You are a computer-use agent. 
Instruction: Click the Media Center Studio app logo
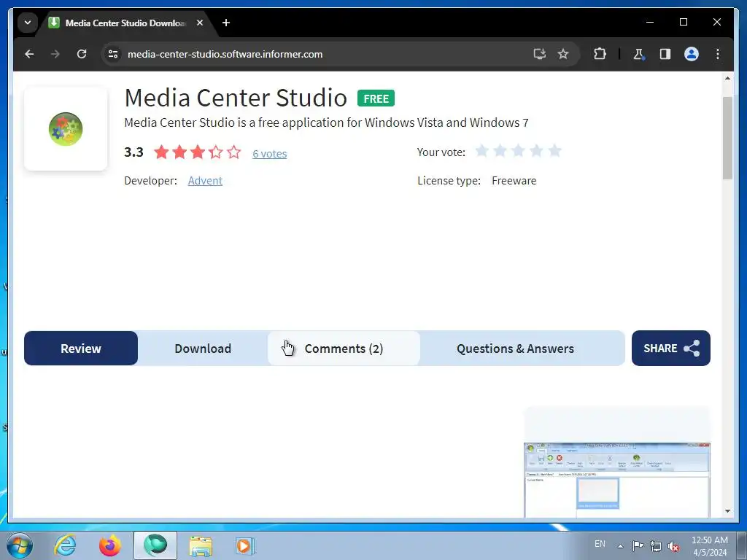click(66, 128)
